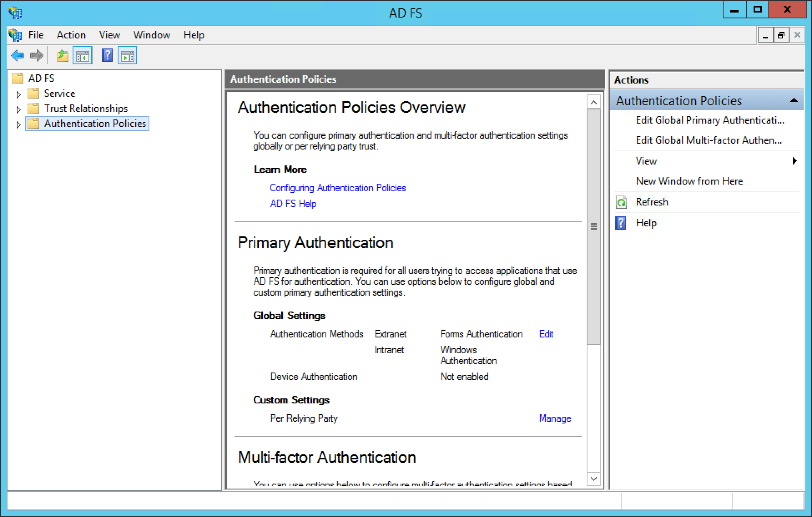This screenshot has width=812, height=517.
Task: Click 'Forms Authentication' Extranet value text
Action: coord(482,334)
